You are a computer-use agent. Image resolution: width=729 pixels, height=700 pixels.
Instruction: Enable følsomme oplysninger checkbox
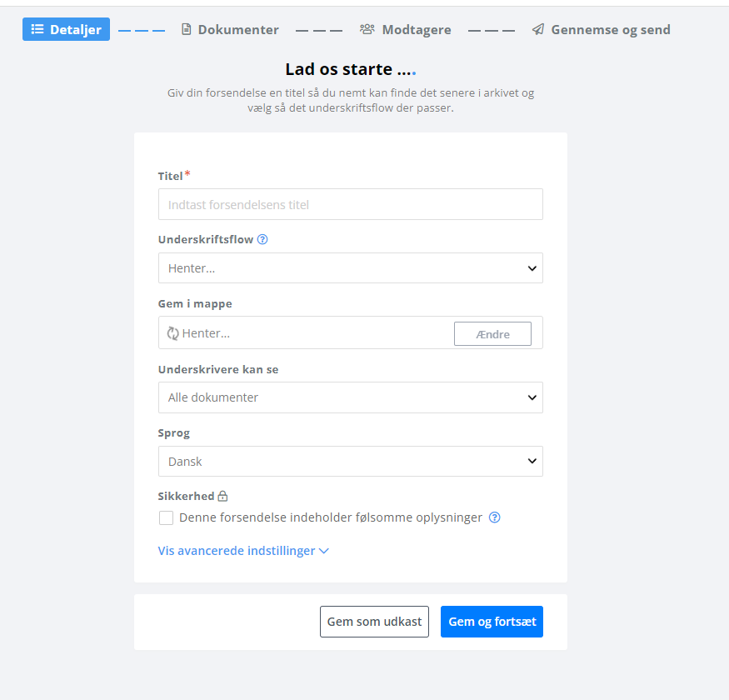tap(166, 517)
